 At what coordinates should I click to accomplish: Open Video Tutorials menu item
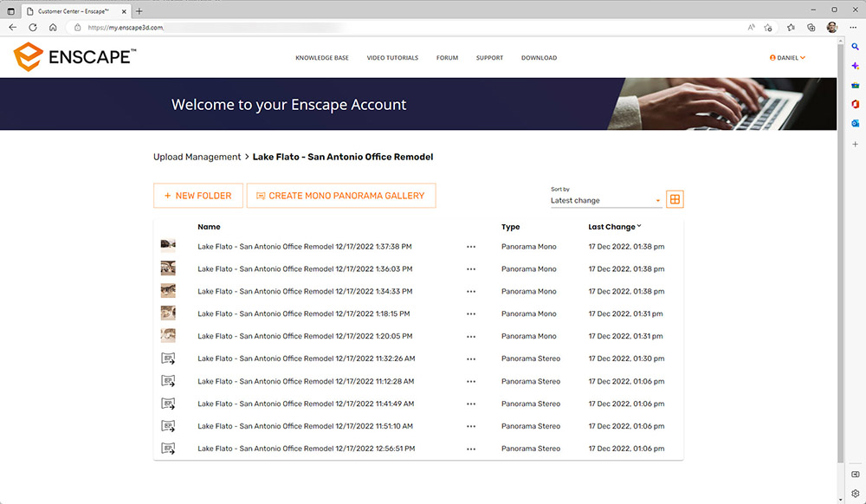392,58
